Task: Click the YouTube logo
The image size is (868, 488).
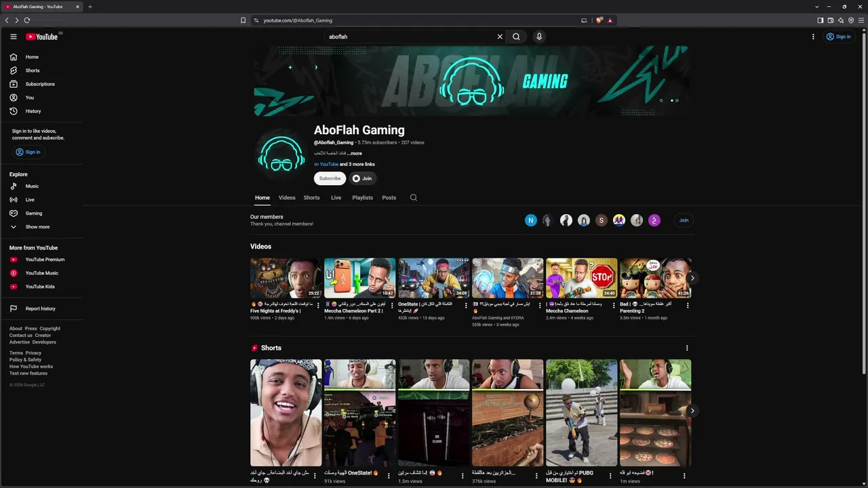Action: pos(42,37)
